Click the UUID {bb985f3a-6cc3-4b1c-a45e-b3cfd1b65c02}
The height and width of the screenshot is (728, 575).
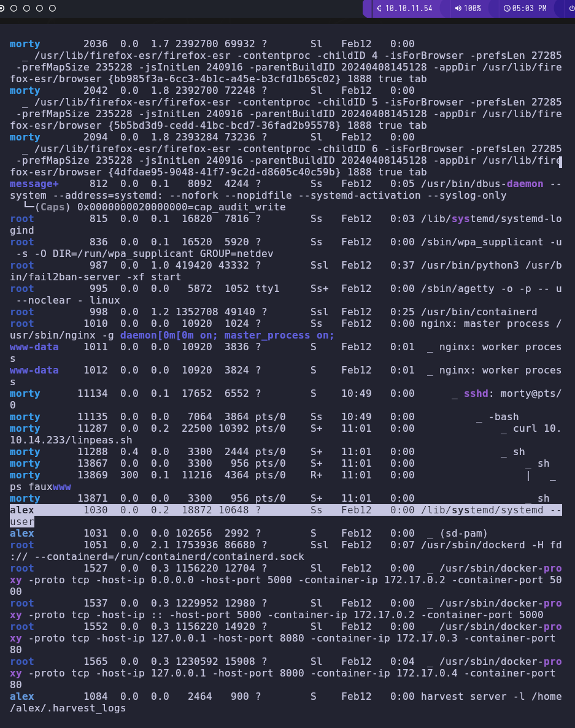pyautogui.click(x=225, y=79)
